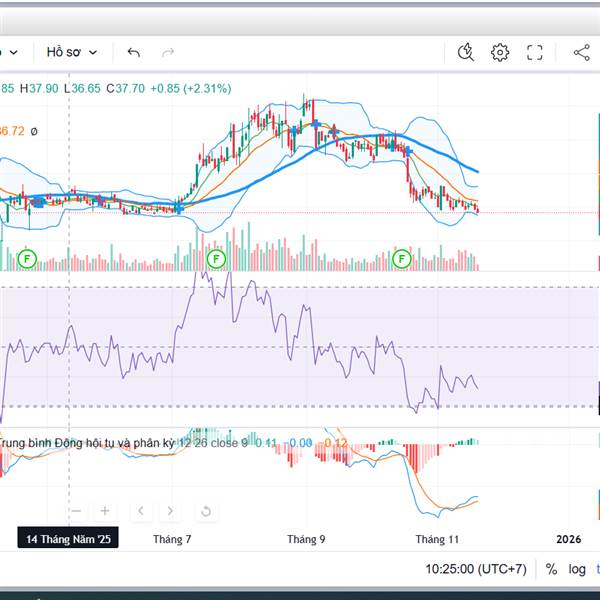Toggle visibility next to the 36.72 indicator value
This screenshot has width=600, height=600.
(x=34, y=131)
